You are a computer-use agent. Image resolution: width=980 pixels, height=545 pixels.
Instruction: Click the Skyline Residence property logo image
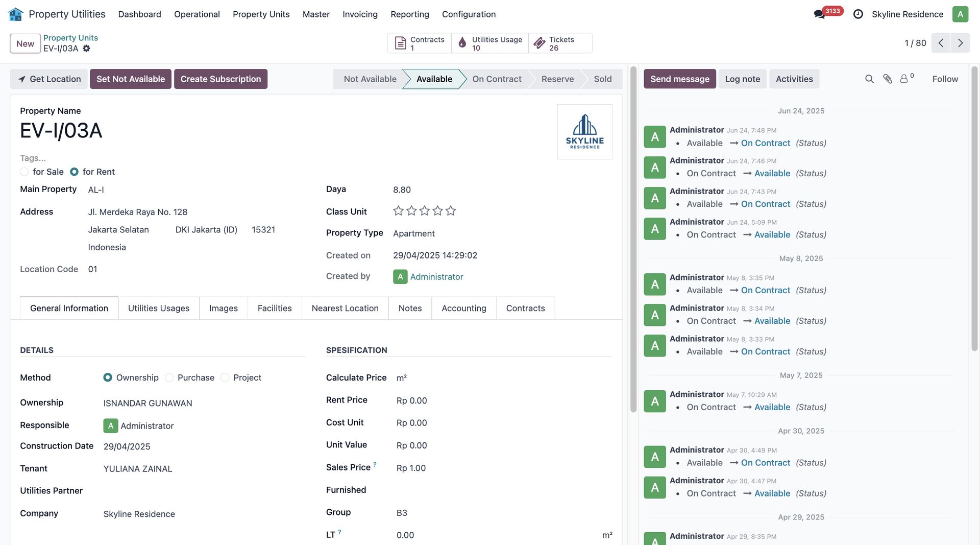(x=584, y=132)
